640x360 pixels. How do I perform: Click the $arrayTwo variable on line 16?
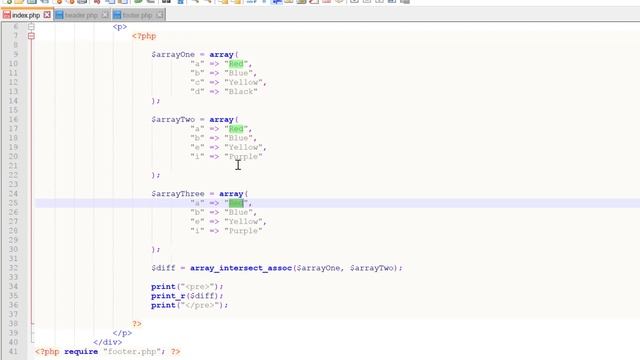coord(173,120)
